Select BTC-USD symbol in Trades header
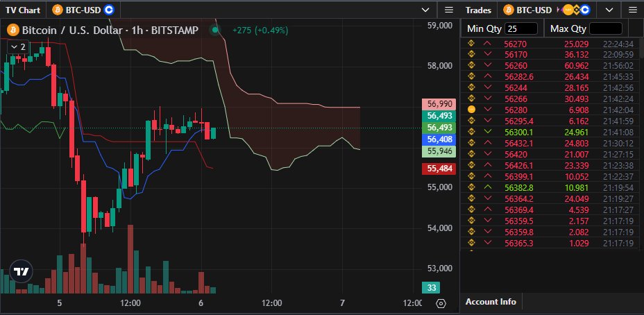Screen dimensions: 644x315 coord(534,10)
